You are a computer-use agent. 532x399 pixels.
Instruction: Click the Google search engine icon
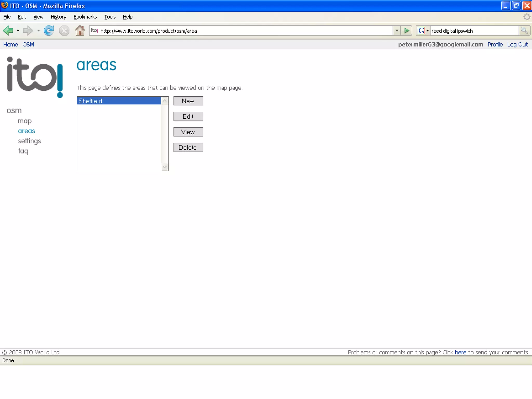click(x=421, y=31)
